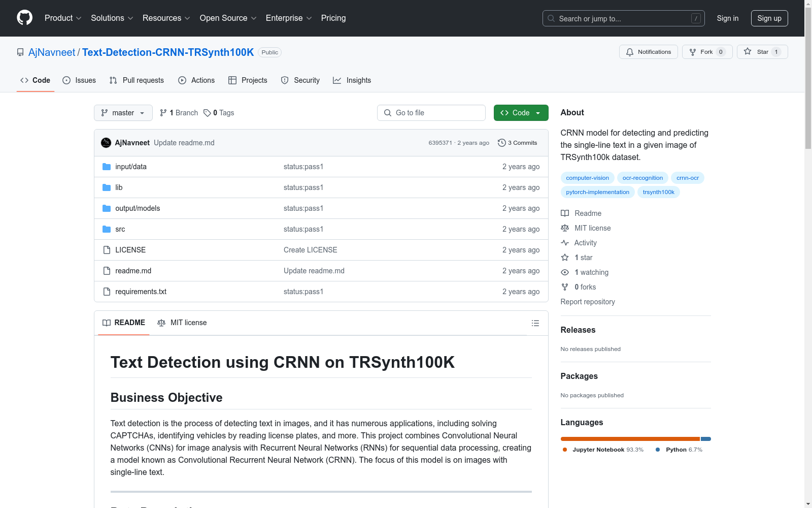The image size is (812, 508).
Task: Click the output/models folder icon
Action: tap(107, 208)
